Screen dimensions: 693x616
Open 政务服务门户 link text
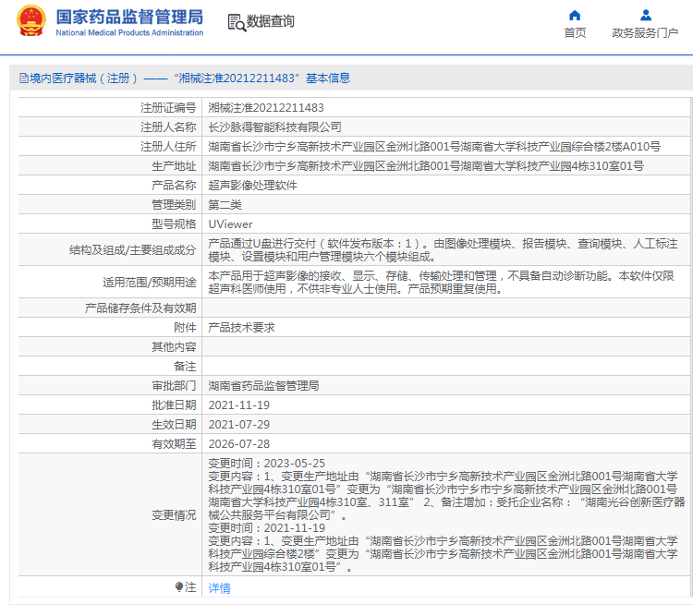coord(645,32)
